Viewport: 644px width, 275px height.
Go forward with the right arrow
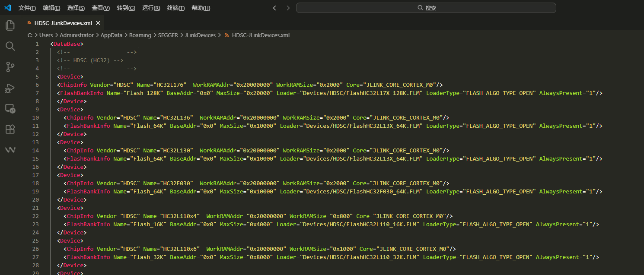pos(287,8)
